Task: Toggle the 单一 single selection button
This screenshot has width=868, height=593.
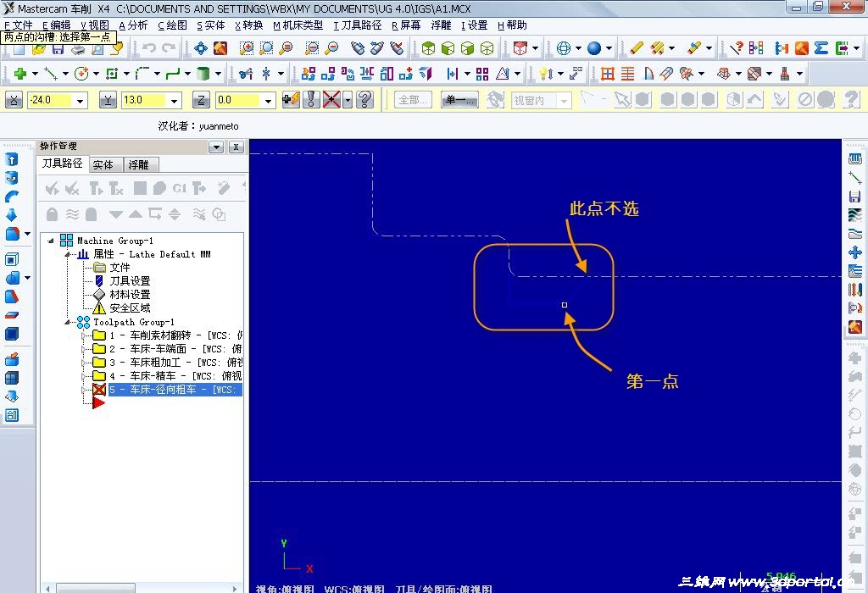Action: coord(460,100)
